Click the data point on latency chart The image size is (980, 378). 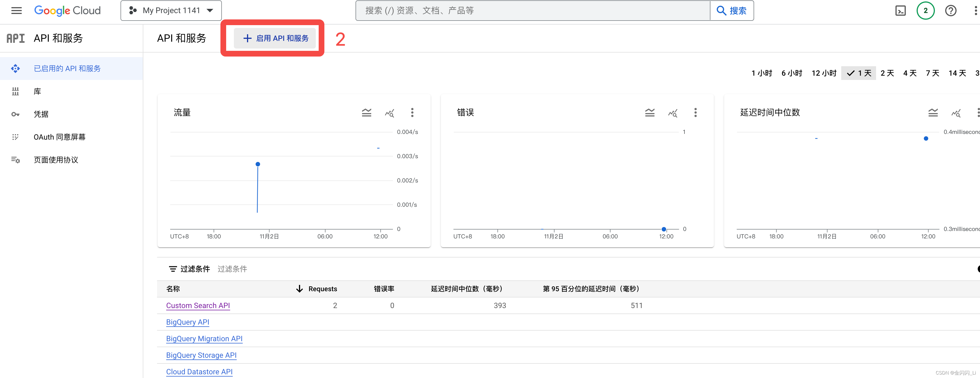click(926, 138)
